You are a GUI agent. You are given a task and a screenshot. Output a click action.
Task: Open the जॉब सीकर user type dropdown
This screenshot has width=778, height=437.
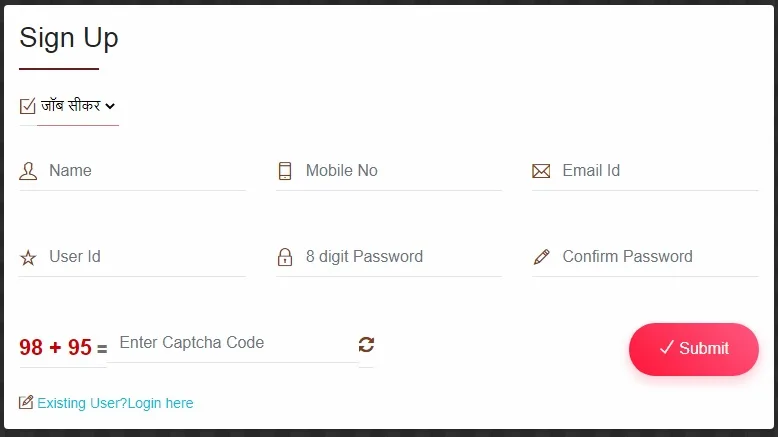(78, 106)
